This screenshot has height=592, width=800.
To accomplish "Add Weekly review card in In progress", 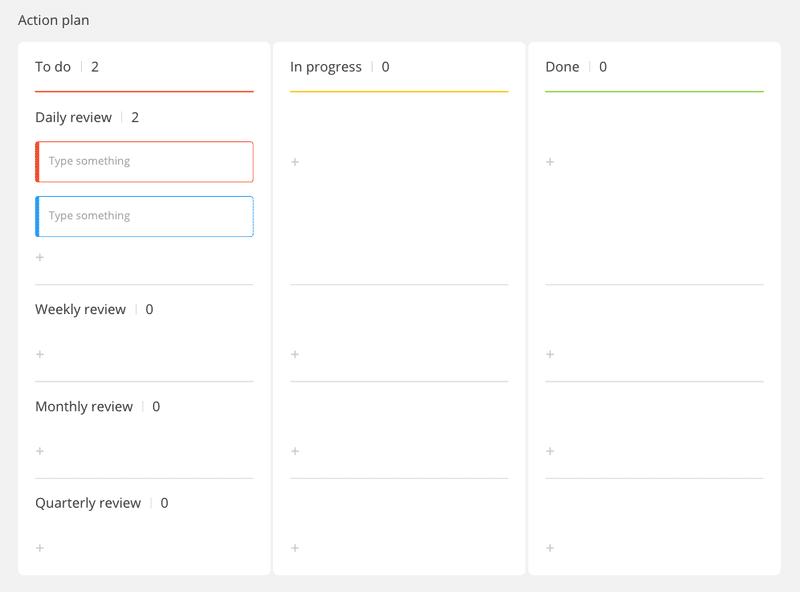I will 295,354.
